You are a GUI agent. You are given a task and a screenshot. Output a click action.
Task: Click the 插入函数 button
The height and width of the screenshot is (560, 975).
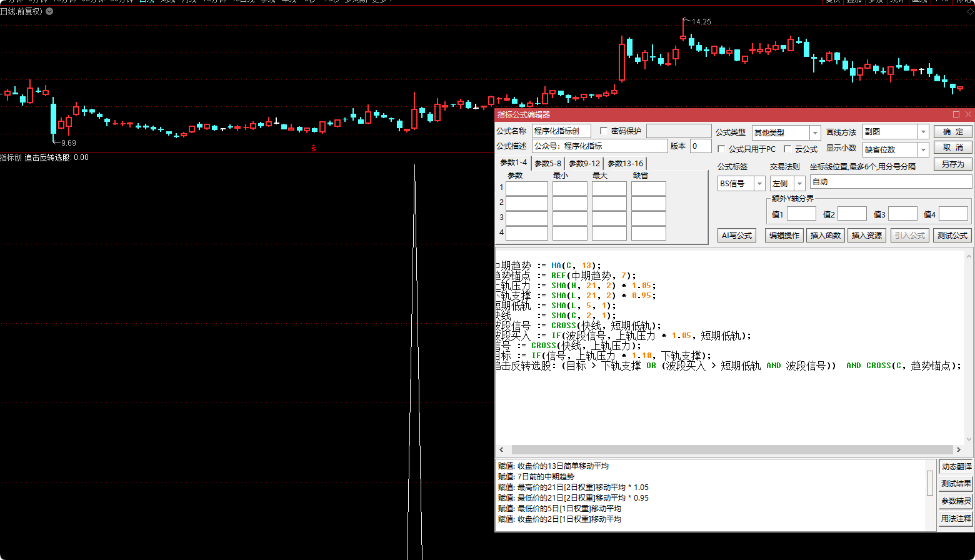click(x=826, y=236)
